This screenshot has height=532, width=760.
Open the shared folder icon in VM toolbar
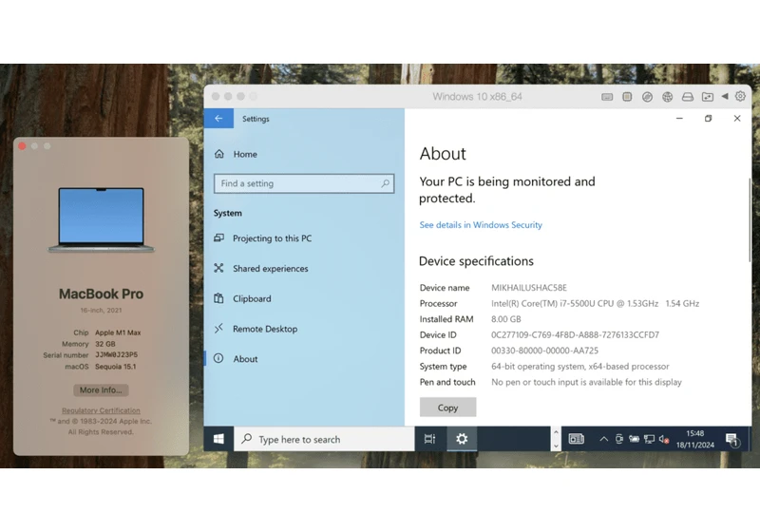click(x=708, y=97)
